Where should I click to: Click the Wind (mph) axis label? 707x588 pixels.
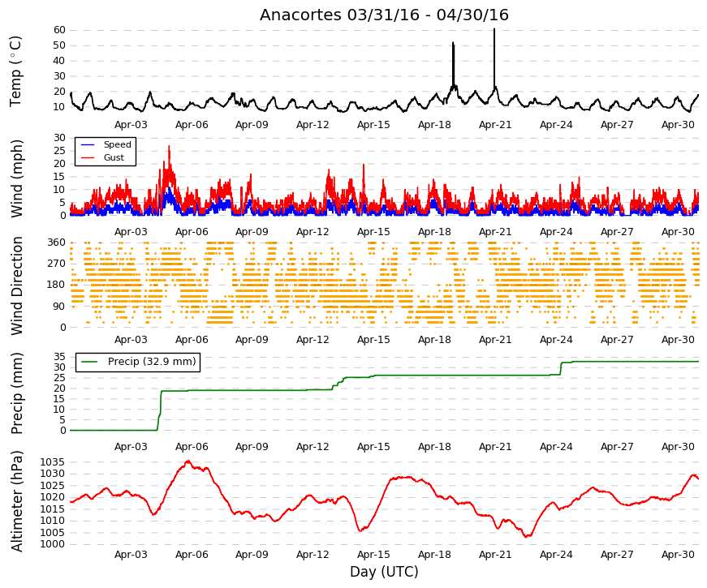click(x=16, y=178)
